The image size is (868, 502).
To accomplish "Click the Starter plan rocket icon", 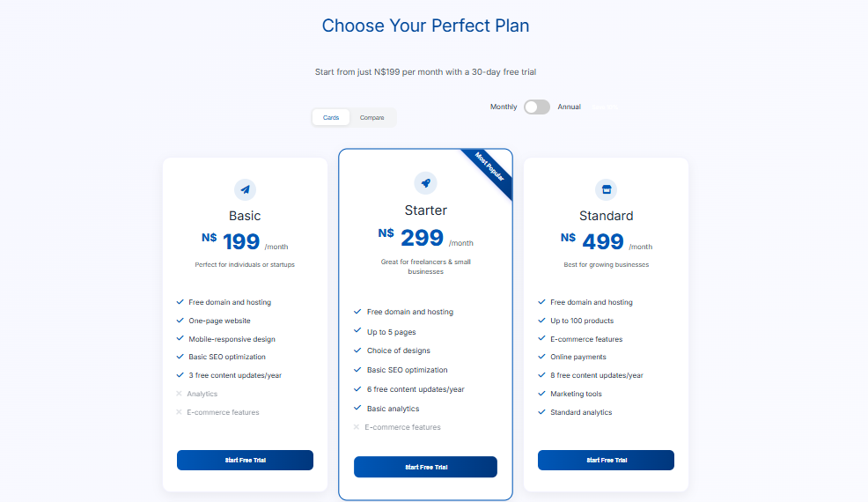I will (425, 183).
